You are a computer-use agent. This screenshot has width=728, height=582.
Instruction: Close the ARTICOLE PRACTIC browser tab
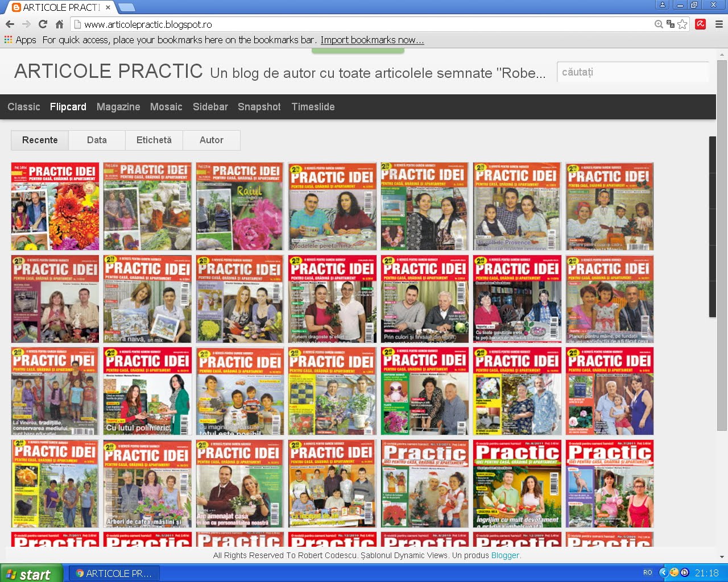coord(108,7)
